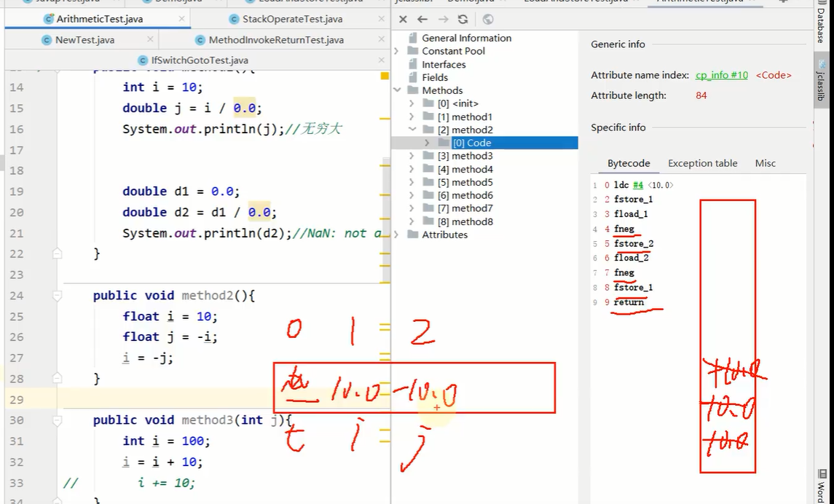Screen dimensions: 834x504
Task: Go back with the left arrow icon
Action: point(422,19)
